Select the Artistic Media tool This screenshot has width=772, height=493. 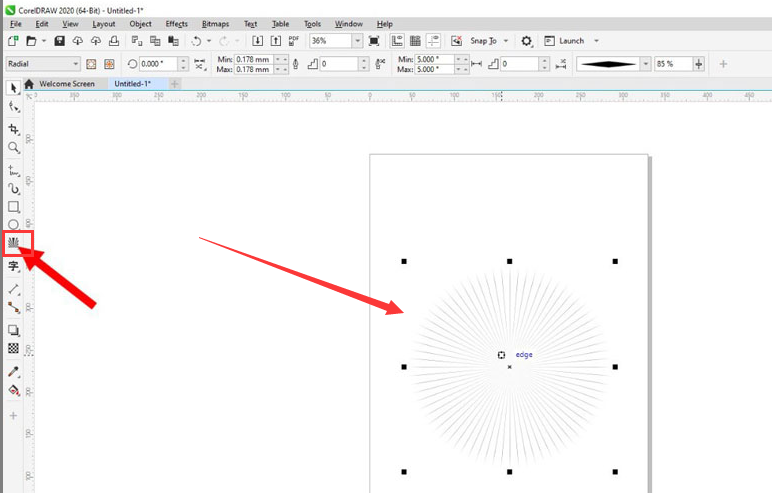click(13, 189)
